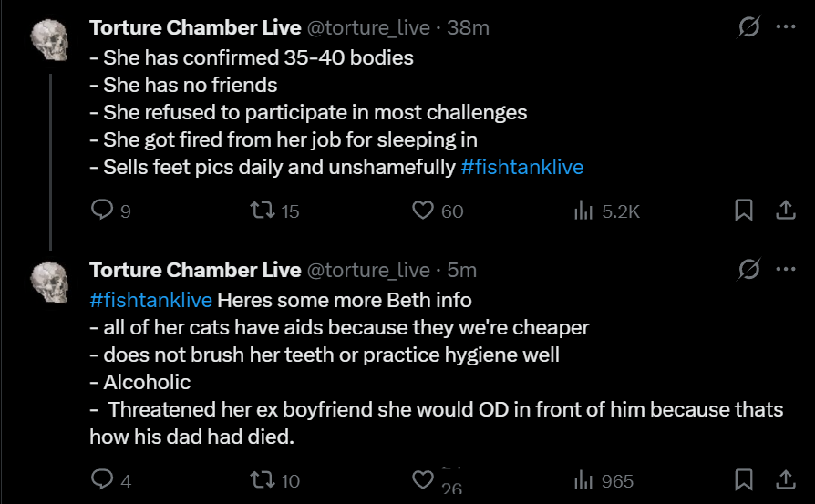Bookmark the first tweet about confirmed bodies
The height and width of the screenshot is (504, 815).
tap(744, 211)
